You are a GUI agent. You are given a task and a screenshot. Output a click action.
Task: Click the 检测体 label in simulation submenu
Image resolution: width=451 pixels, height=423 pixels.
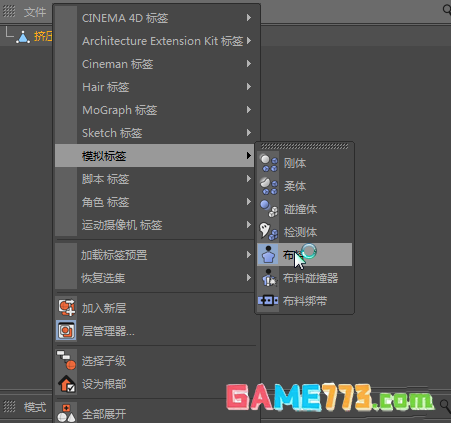[300, 232]
